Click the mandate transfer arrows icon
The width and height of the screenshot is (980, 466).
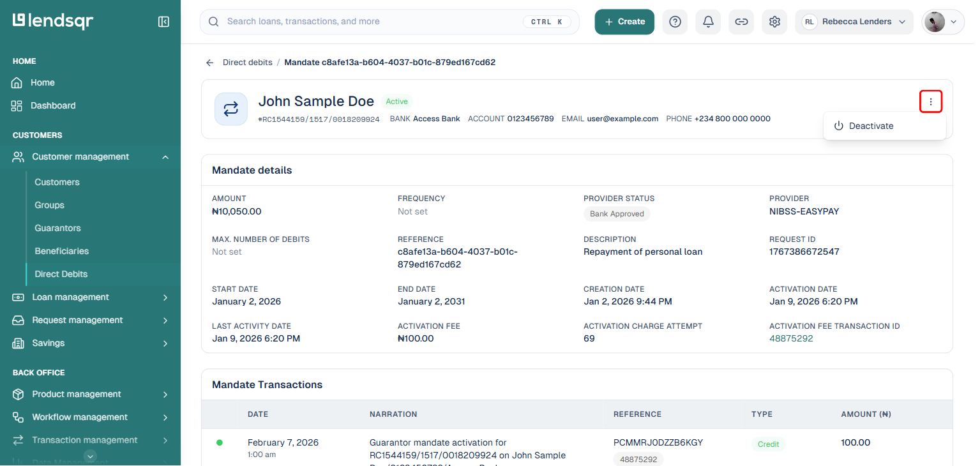(x=230, y=109)
